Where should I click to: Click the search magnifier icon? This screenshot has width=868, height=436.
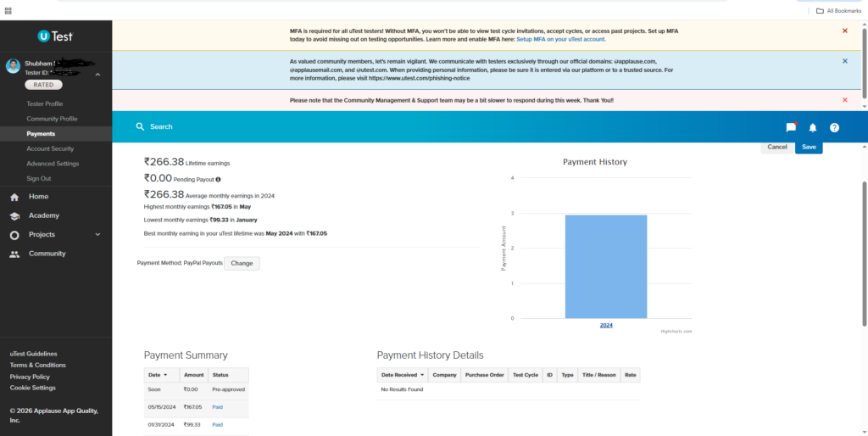tap(141, 126)
